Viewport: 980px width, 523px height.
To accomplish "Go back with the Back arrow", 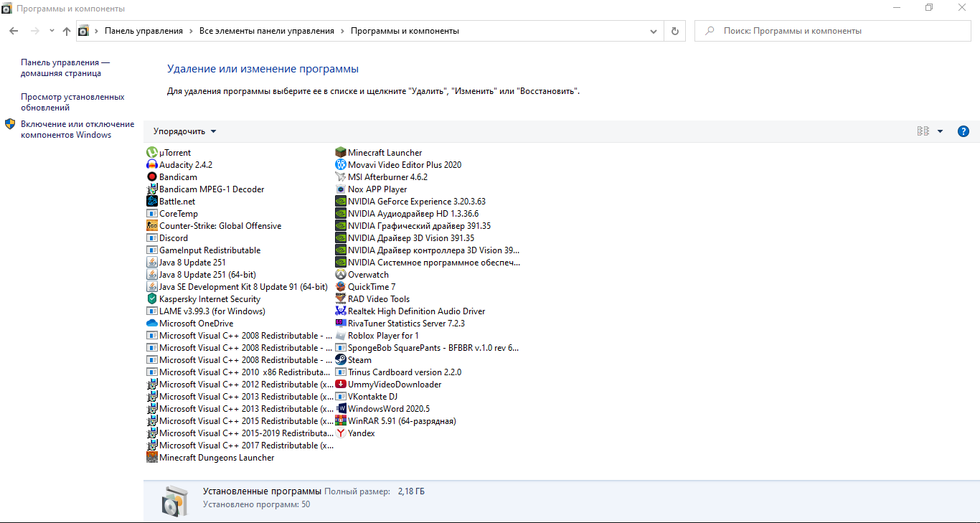I will [14, 31].
